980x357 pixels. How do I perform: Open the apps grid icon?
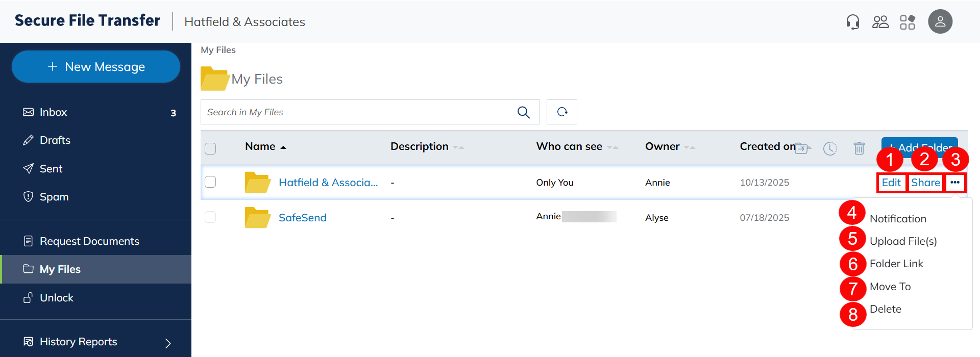(x=908, y=22)
